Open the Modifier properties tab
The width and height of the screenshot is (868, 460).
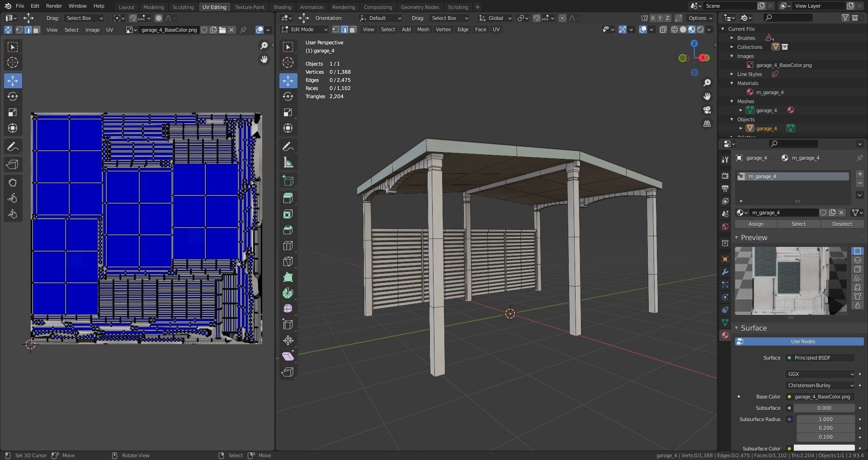(x=725, y=272)
